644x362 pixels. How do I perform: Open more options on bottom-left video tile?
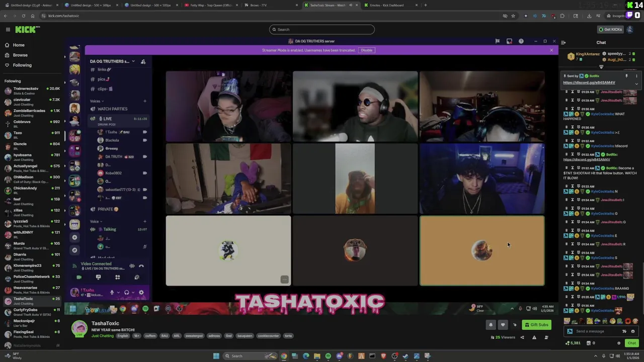[x=284, y=280]
